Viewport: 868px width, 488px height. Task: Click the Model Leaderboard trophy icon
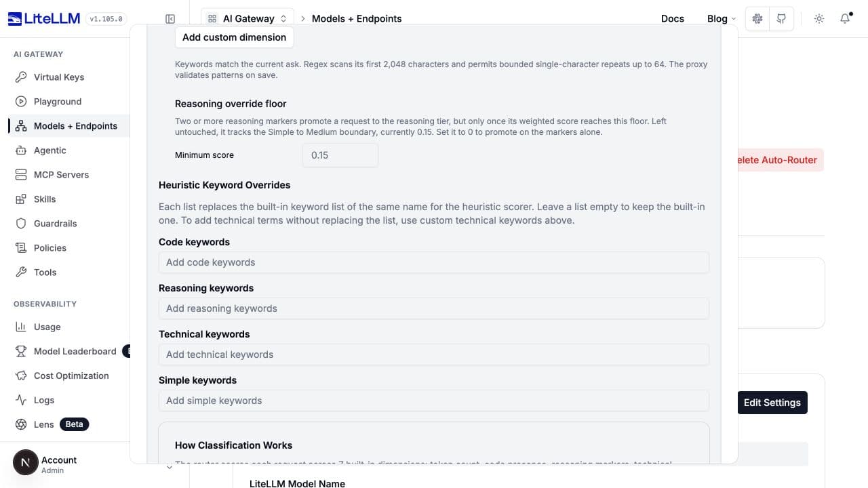21,351
